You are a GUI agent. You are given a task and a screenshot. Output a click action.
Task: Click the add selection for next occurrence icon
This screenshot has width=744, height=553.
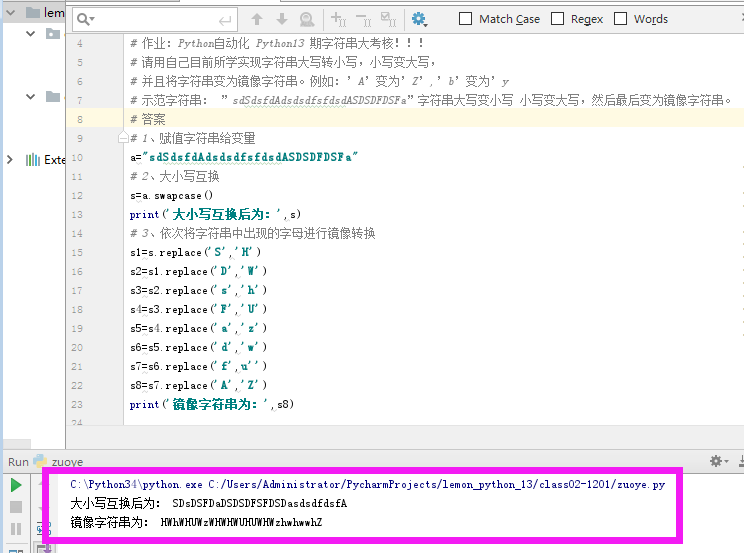pos(338,19)
